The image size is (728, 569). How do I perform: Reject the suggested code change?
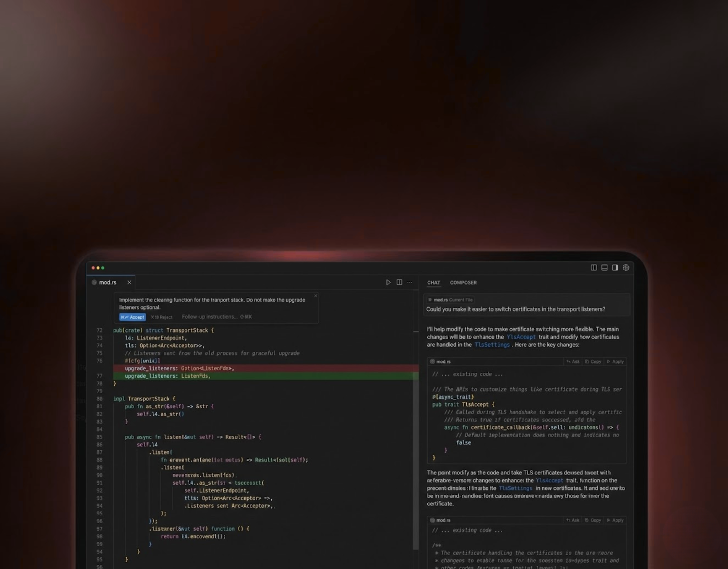pos(162,317)
